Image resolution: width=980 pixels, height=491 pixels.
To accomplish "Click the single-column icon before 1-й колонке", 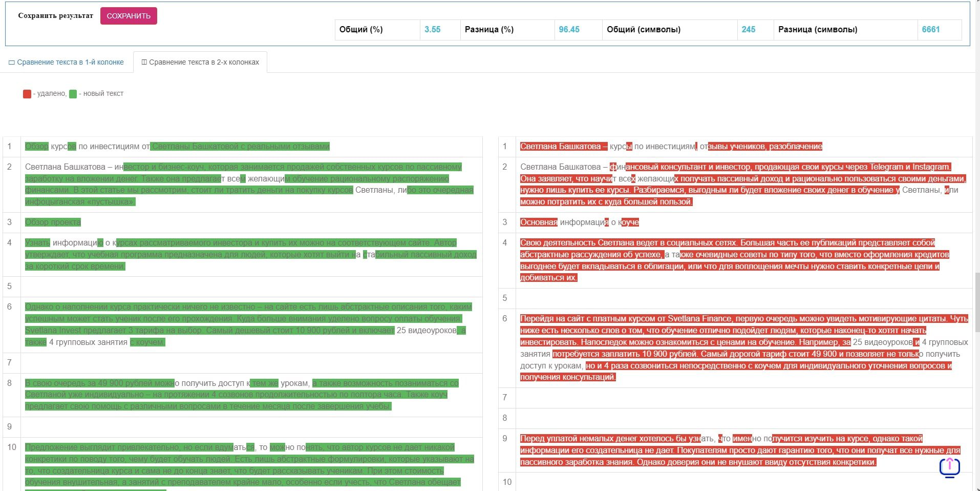I will (12, 63).
